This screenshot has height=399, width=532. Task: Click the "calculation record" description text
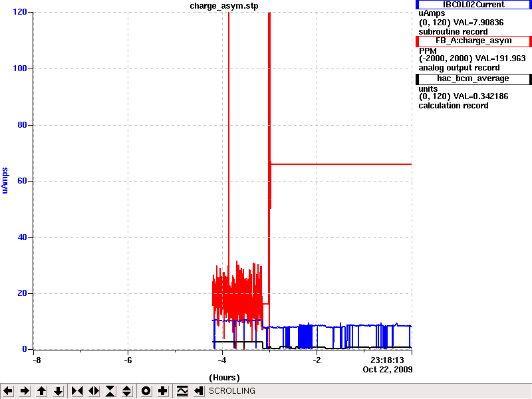454,106
